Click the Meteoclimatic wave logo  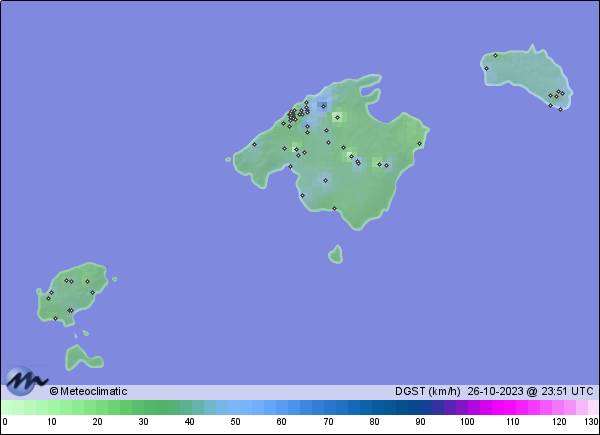(26, 381)
